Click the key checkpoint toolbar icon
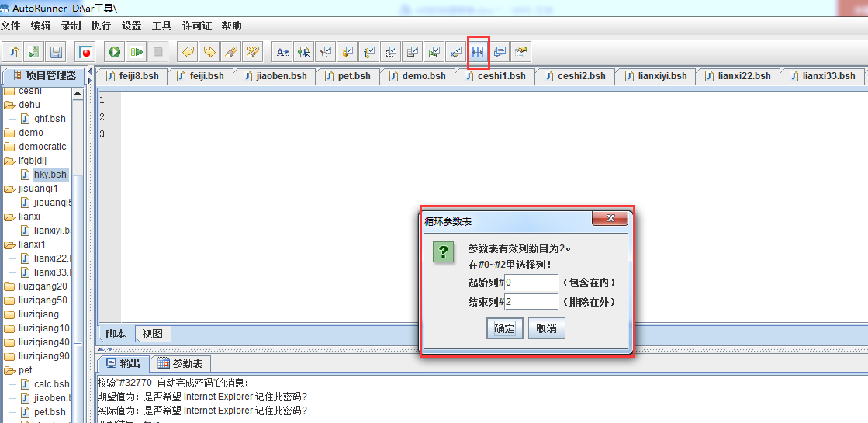Screen dimensions: 868x423 pyautogui.click(x=326, y=52)
